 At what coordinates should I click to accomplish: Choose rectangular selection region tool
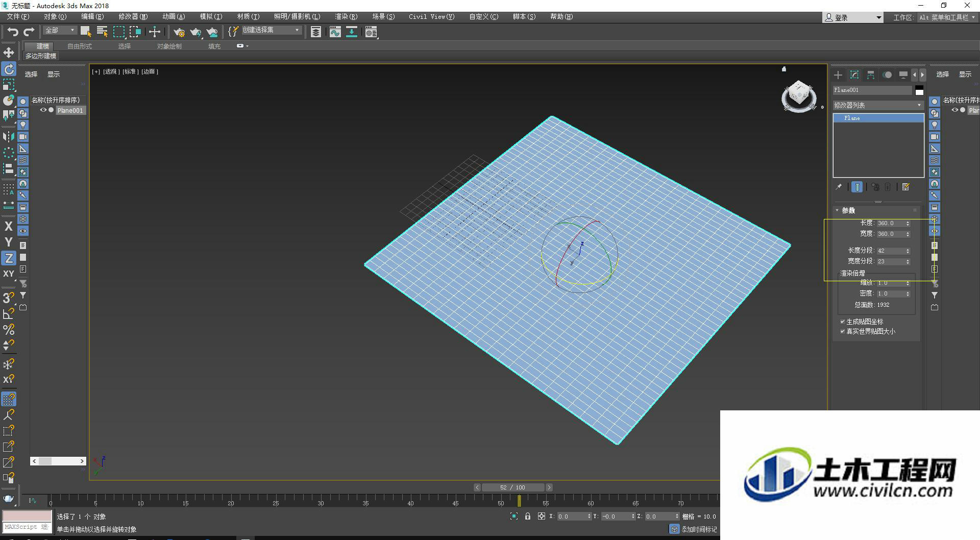[118, 32]
